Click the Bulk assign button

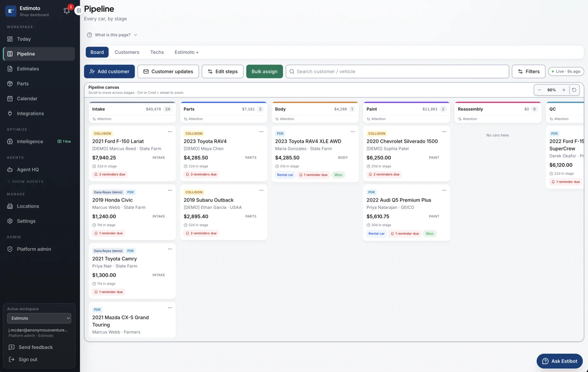(265, 72)
